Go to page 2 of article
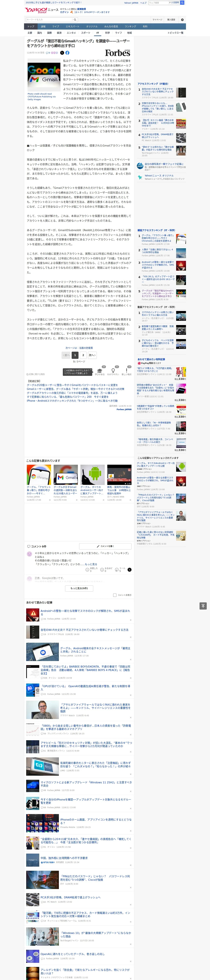210x980 pixels. click(x=83, y=355)
